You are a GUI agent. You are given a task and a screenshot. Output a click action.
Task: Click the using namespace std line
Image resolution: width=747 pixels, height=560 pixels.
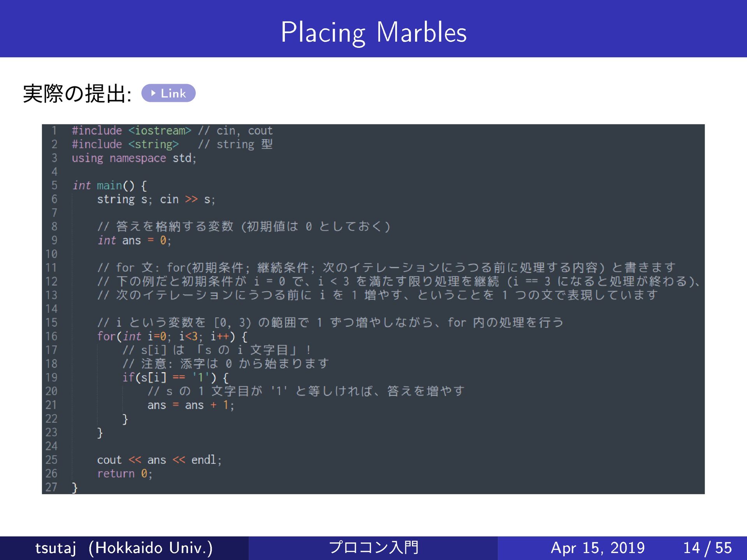134,158
